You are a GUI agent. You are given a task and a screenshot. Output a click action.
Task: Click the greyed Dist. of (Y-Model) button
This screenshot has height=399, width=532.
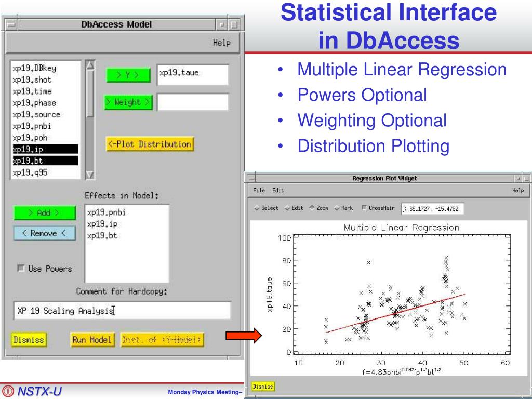162,340
